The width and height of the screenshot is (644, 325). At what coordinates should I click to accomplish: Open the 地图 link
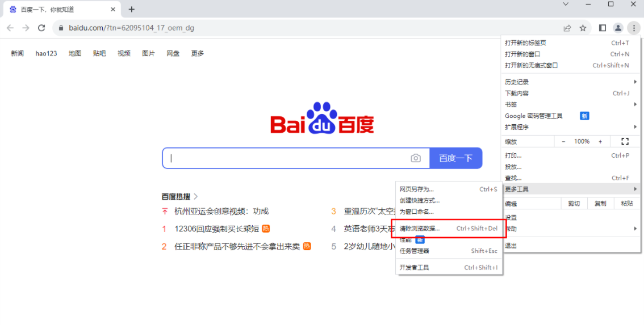(75, 53)
